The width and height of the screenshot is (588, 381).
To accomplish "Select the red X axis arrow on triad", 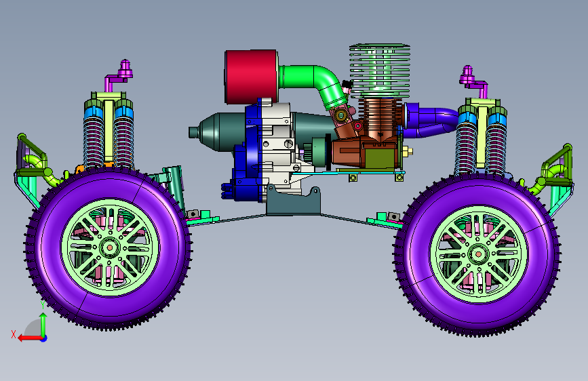I will point(30,338).
